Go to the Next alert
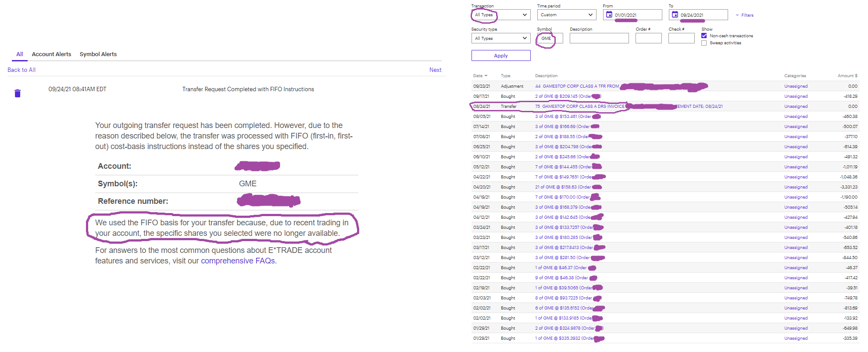The image size is (868, 352). tap(436, 70)
